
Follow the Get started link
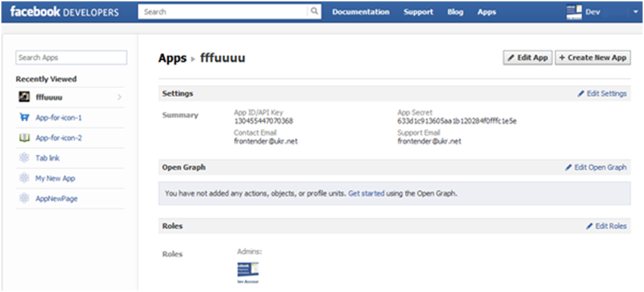pos(366,193)
